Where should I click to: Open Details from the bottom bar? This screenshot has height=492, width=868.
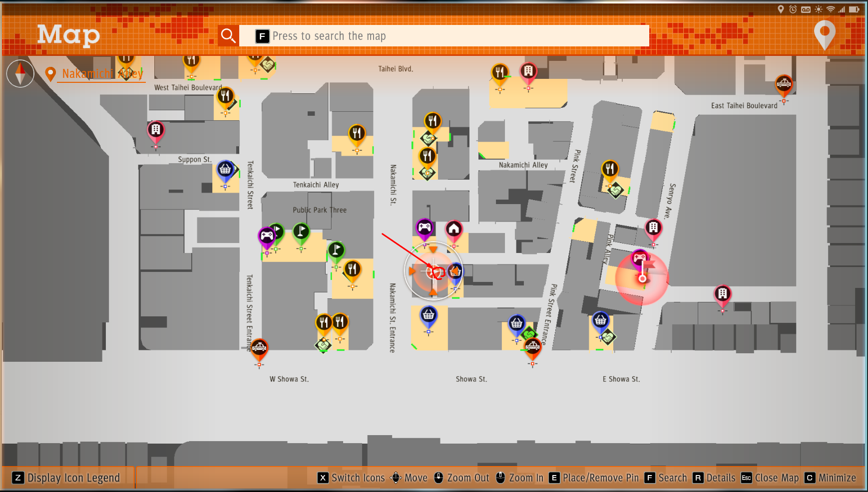[714, 478]
